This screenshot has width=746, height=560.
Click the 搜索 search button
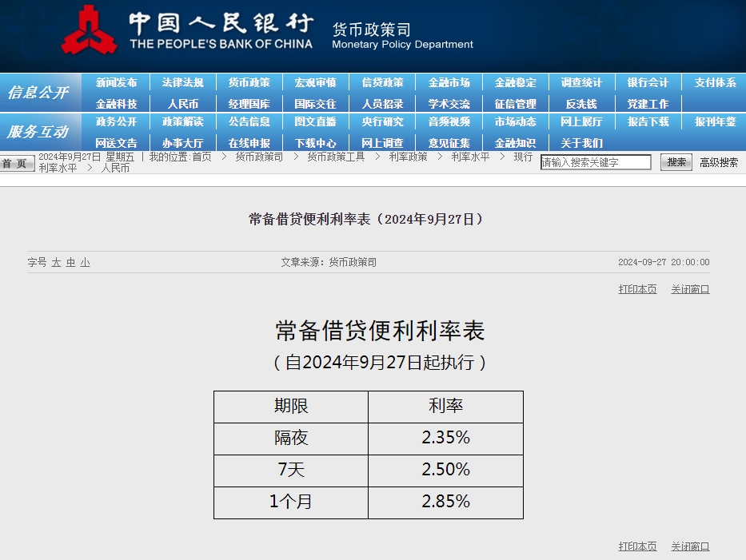point(676,163)
